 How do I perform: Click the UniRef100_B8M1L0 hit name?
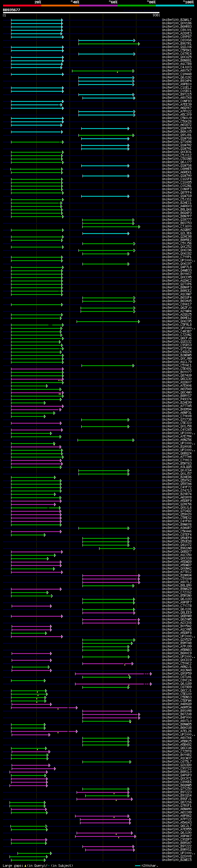176,772
